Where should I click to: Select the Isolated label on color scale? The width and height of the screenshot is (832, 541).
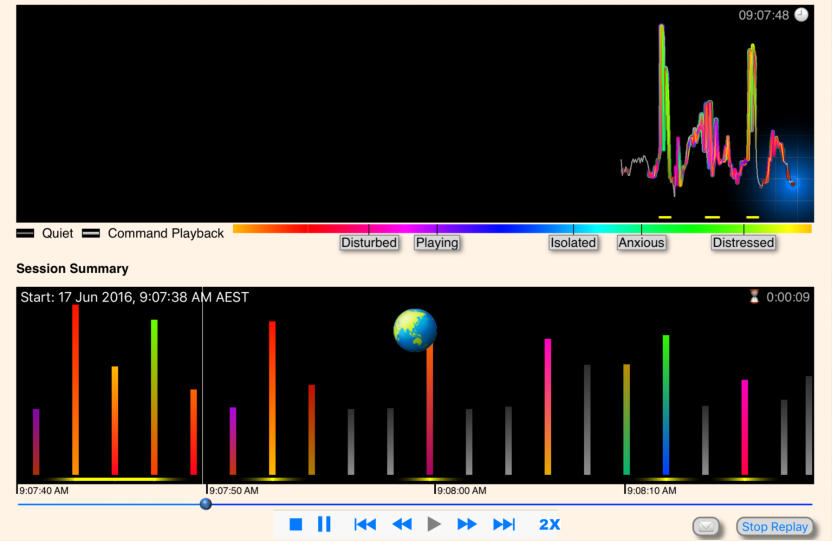click(x=573, y=243)
